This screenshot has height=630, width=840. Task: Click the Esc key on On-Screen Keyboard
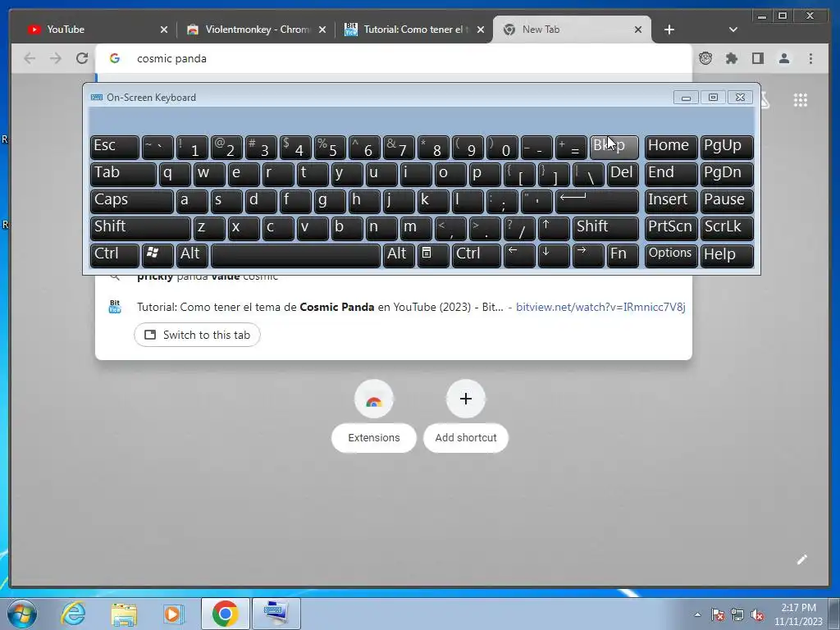115,147
